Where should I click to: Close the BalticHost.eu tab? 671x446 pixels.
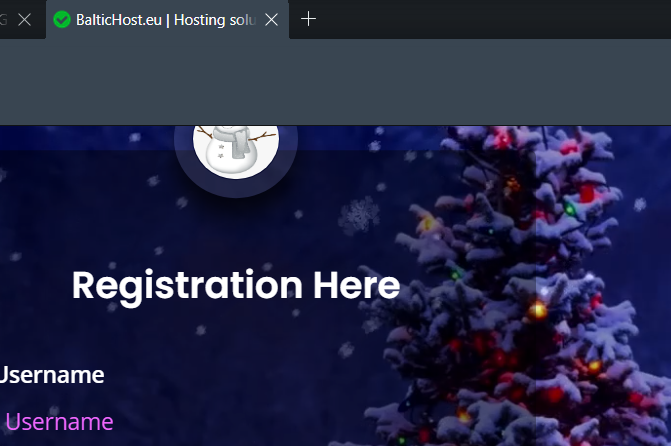pos(271,19)
